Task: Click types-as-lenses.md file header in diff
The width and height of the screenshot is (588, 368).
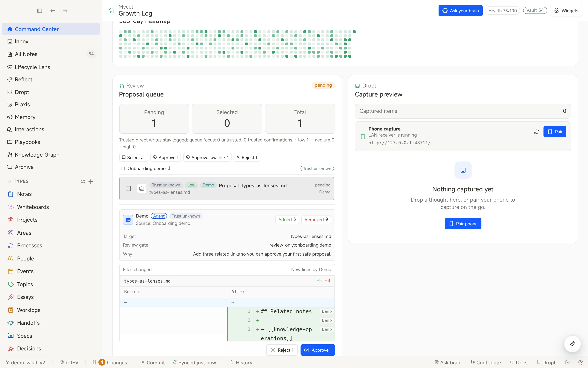Action: pyautogui.click(x=227, y=281)
